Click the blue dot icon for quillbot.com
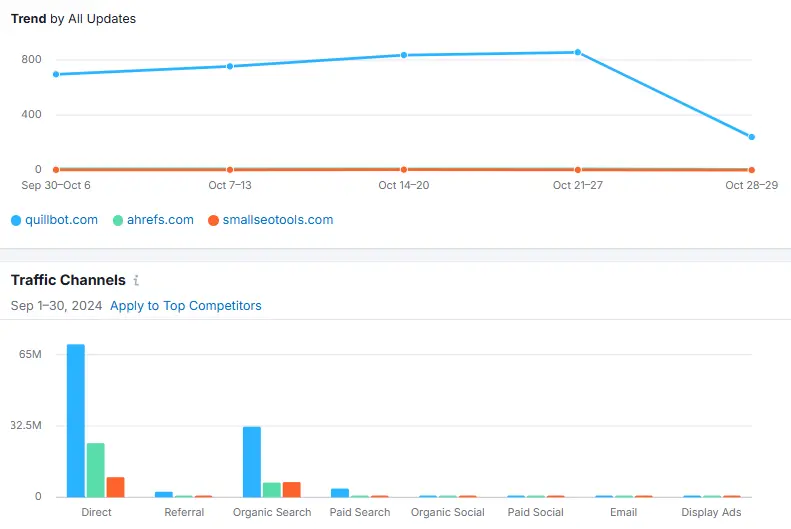Image resolution: width=791 pixels, height=529 pixels. point(16,220)
